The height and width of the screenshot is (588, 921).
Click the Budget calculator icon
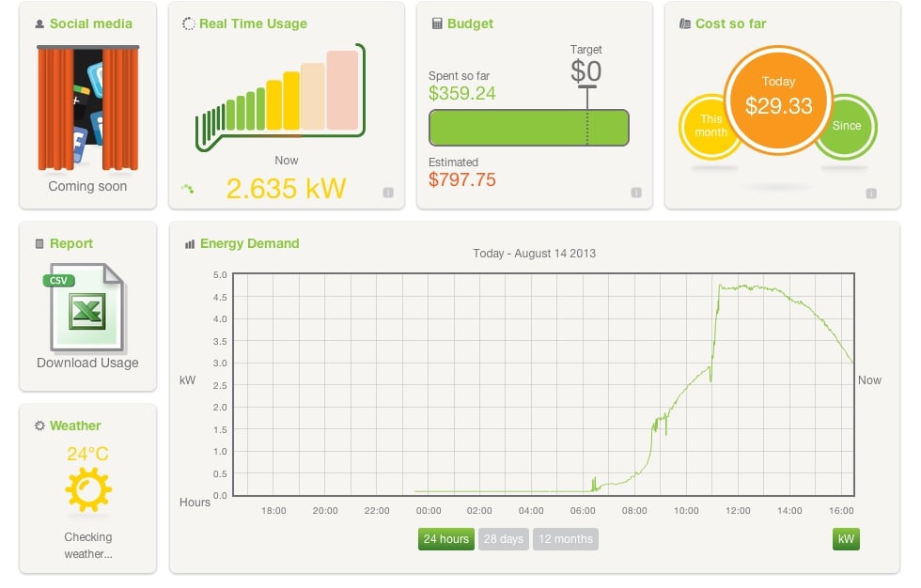[437, 23]
